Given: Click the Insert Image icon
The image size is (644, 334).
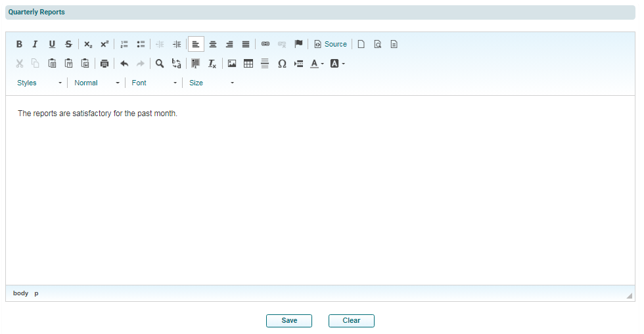Looking at the screenshot, I should pos(232,64).
